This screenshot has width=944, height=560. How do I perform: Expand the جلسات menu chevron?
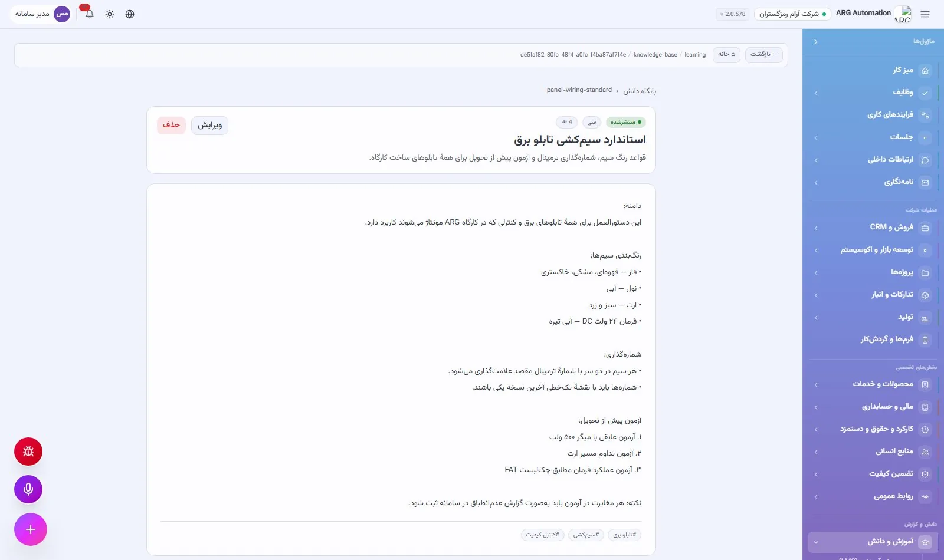(816, 138)
